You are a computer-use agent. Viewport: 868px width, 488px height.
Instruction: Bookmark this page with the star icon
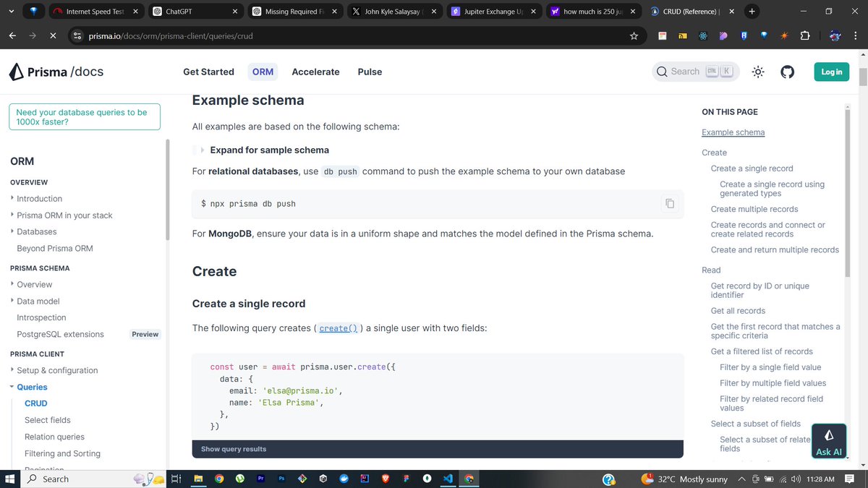click(x=634, y=35)
